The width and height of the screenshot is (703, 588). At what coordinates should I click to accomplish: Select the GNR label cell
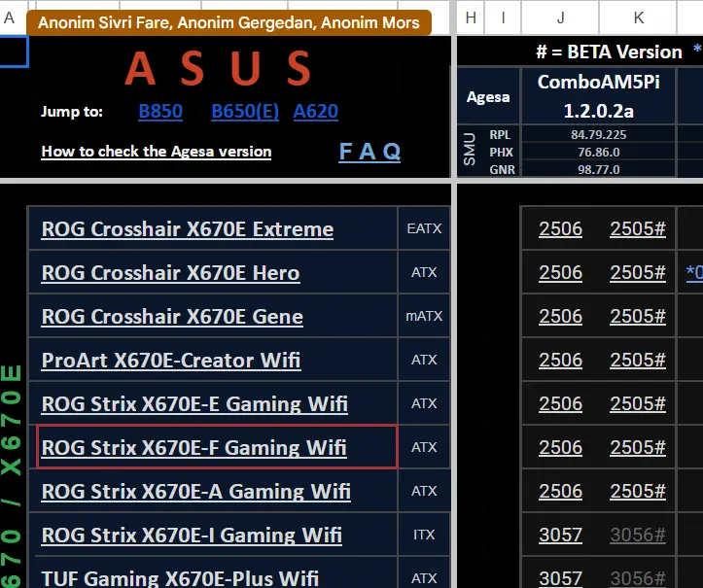point(502,169)
